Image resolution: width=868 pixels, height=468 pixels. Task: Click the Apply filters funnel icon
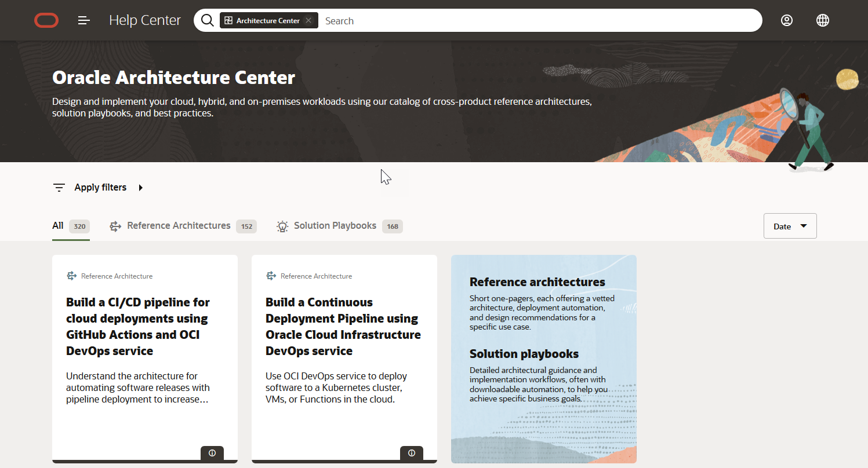pyautogui.click(x=59, y=187)
